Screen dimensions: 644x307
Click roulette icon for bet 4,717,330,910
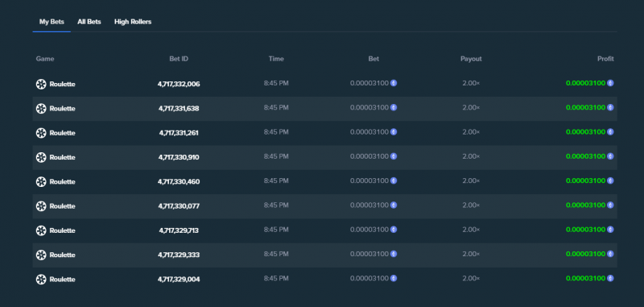point(41,157)
